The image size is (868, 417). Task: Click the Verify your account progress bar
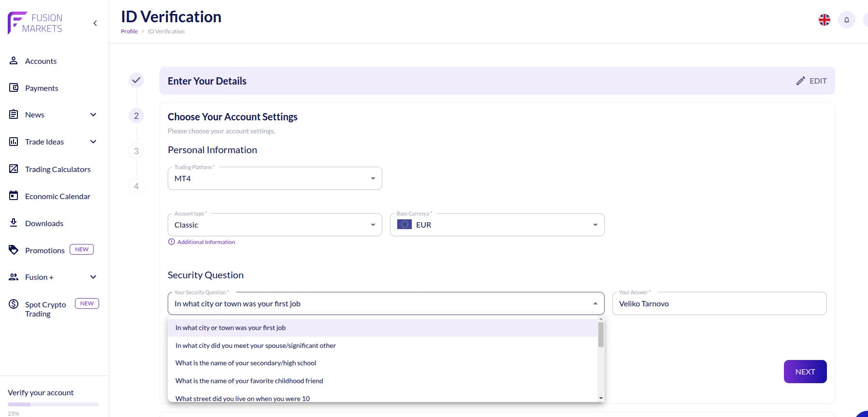(x=53, y=404)
